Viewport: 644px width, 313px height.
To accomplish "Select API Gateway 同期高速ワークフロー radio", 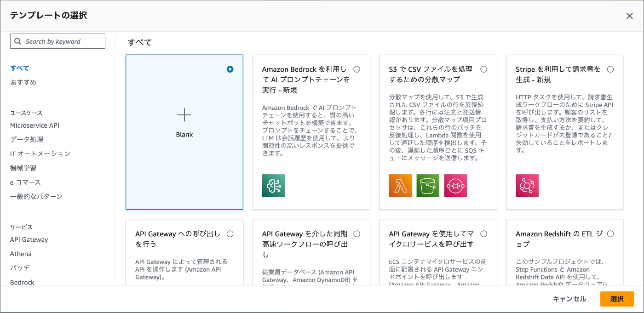I will tap(357, 234).
